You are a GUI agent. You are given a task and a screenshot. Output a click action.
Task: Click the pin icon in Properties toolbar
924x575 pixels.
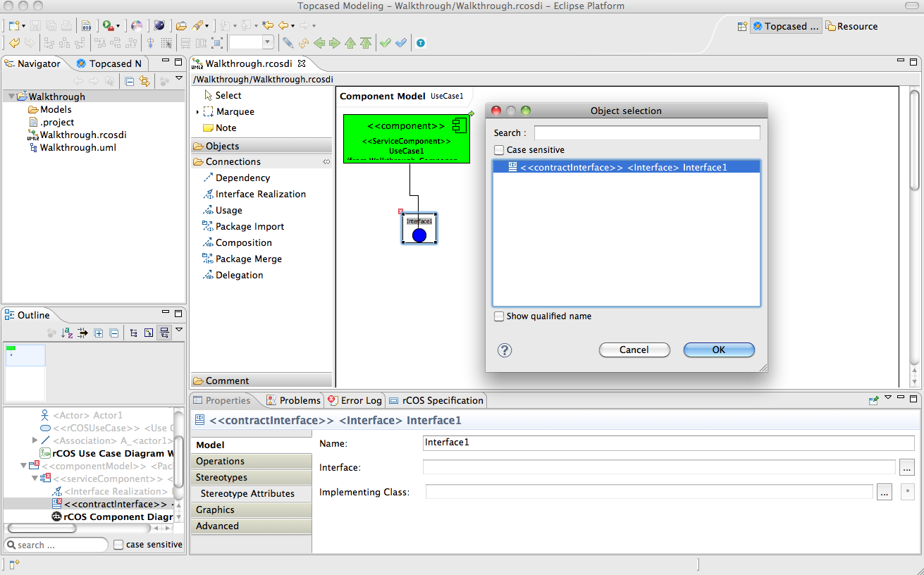(874, 400)
